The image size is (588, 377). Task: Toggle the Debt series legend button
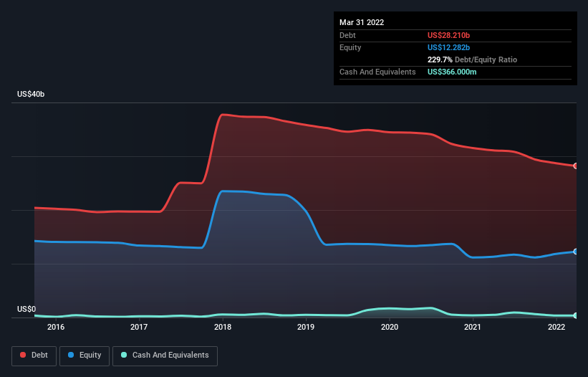click(x=34, y=355)
